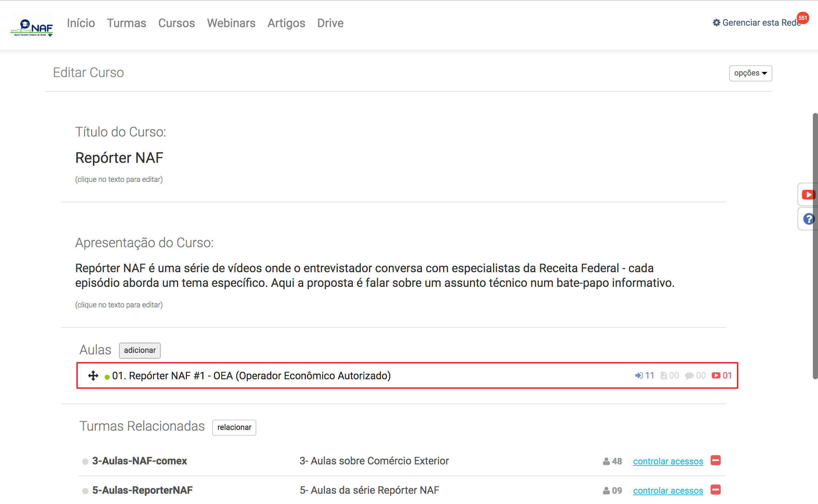Screen dimensions: 818x504
Task: Open the red YouTube video side icon
Action: pyautogui.click(x=808, y=194)
